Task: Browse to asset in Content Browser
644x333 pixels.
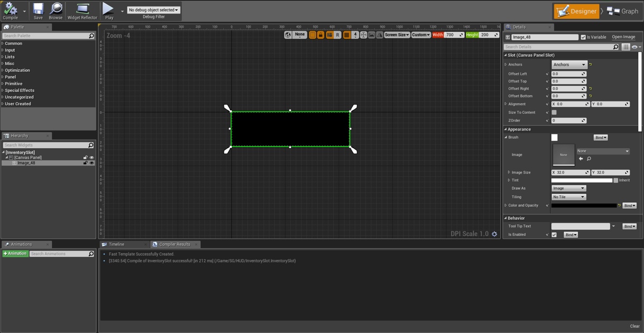Action: pyautogui.click(x=56, y=11)
